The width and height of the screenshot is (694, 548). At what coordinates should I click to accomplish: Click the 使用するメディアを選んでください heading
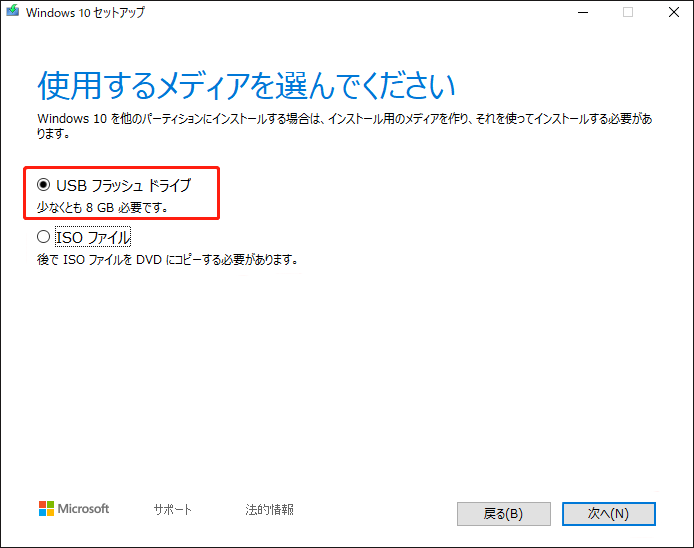coord(246,85)
